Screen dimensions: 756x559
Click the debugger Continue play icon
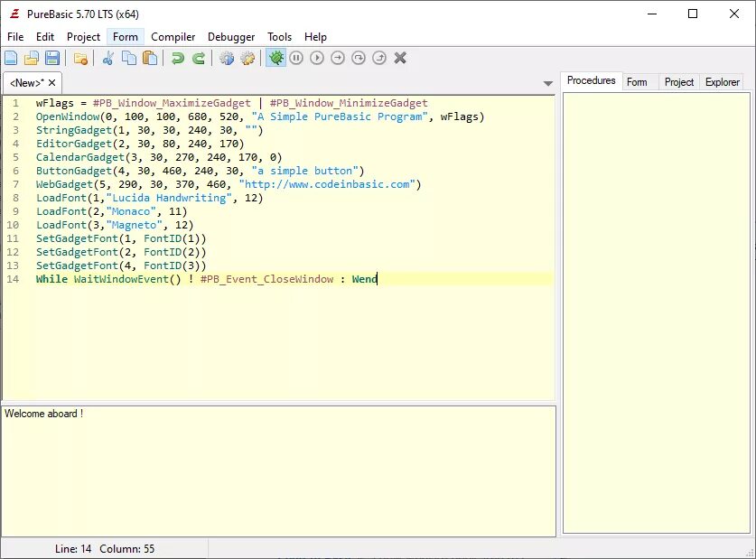pos(317,59)
